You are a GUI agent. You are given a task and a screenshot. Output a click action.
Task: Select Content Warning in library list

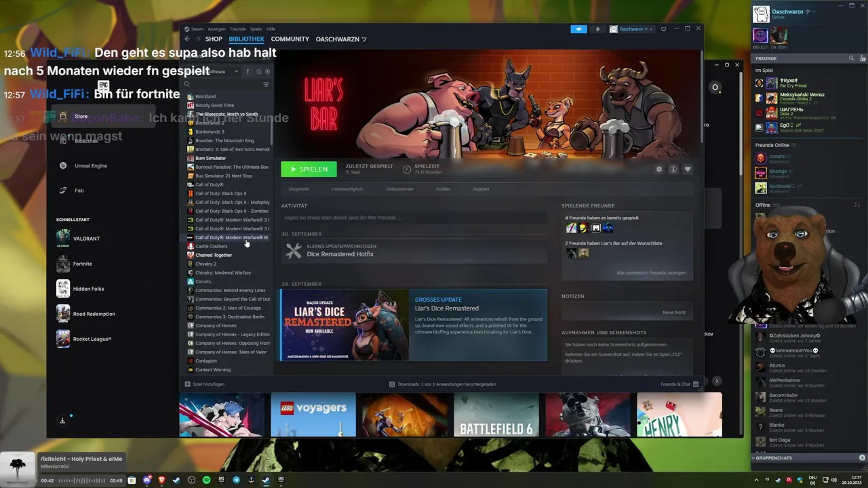(x=213, y=369)
